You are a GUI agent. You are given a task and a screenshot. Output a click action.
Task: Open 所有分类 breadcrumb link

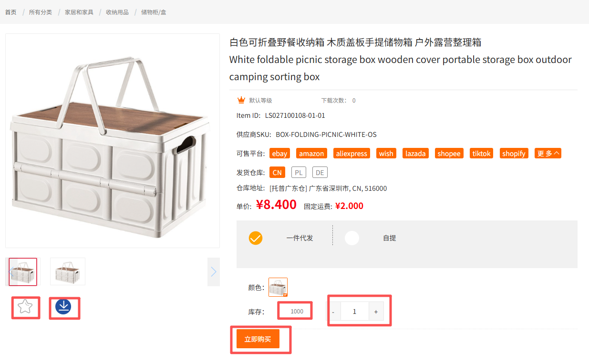pyautogui.click(x=41, y=12)
